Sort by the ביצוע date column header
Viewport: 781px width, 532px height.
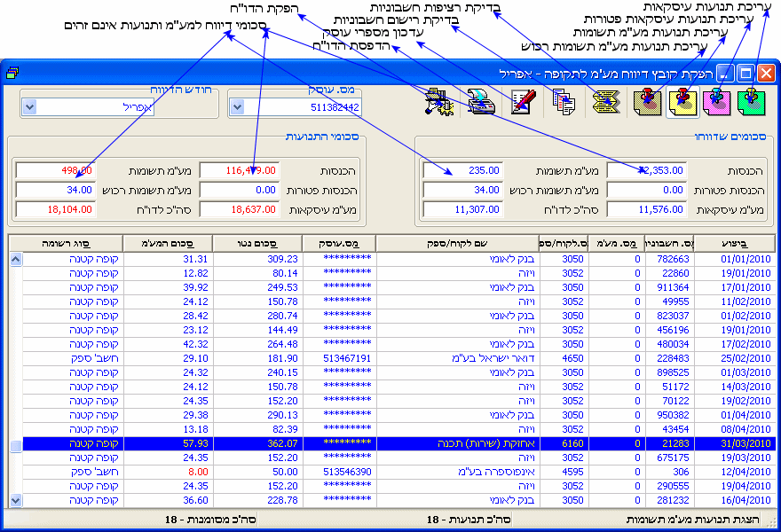[x=735, y=243]
